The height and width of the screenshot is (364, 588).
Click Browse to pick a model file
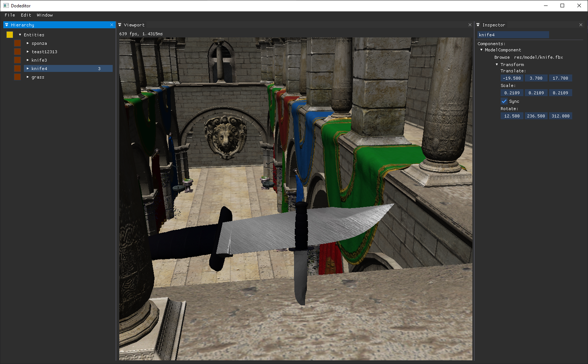pyautogui.click(x=502, y=57)
